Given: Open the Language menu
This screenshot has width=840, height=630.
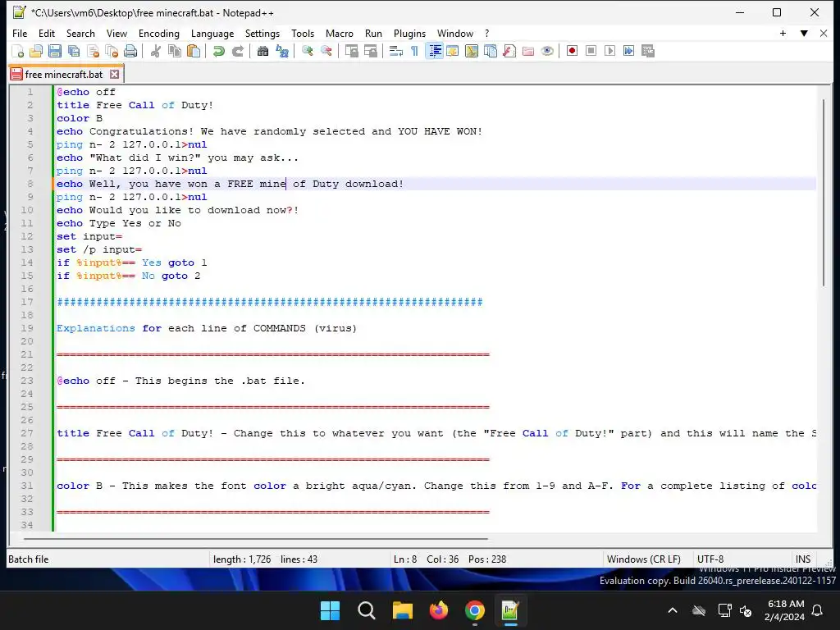Looking at the screenshot, I should tap(212, 33).
